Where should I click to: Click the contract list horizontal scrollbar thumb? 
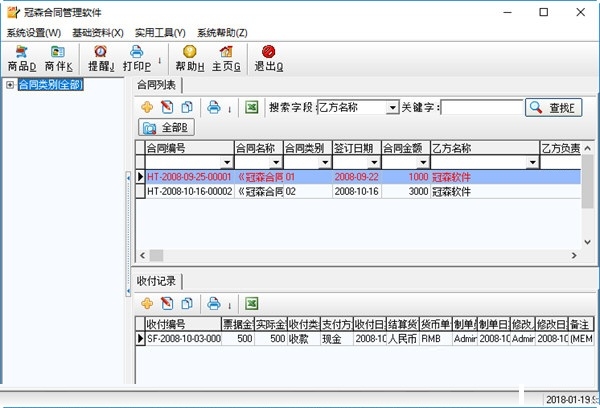(156, 255)
